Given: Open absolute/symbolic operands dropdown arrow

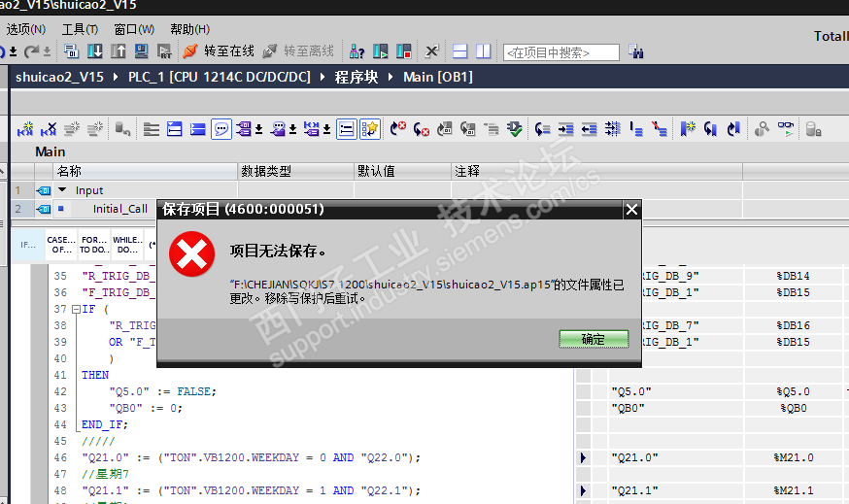Looking at the screenshot, I should coord(258,129).
